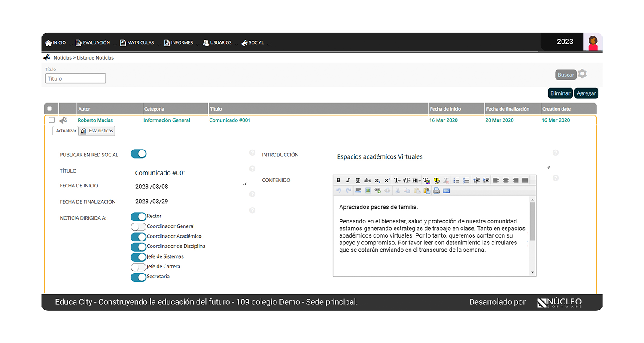Enable the Coordinador General toggle

[138, 227]
